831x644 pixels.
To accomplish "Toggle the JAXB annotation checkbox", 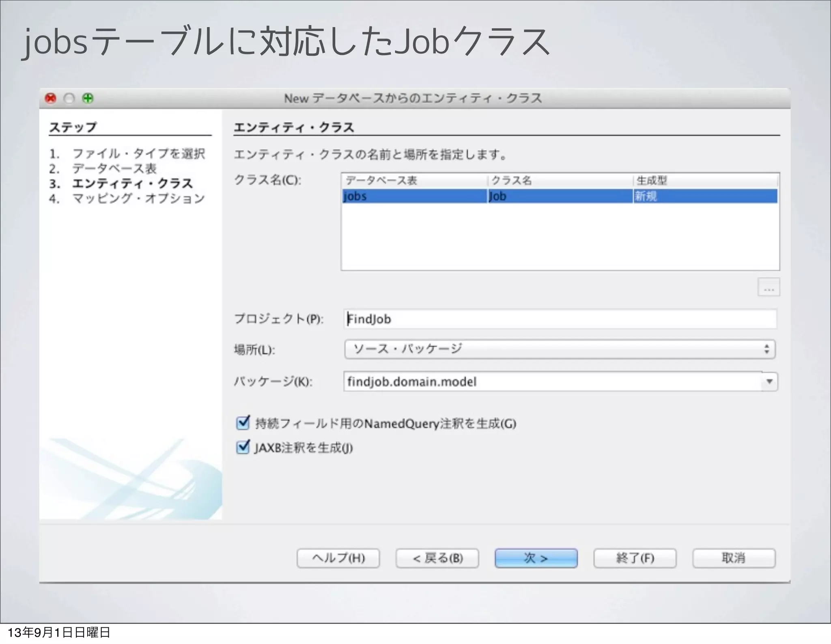I will click(x=243, y=447).
